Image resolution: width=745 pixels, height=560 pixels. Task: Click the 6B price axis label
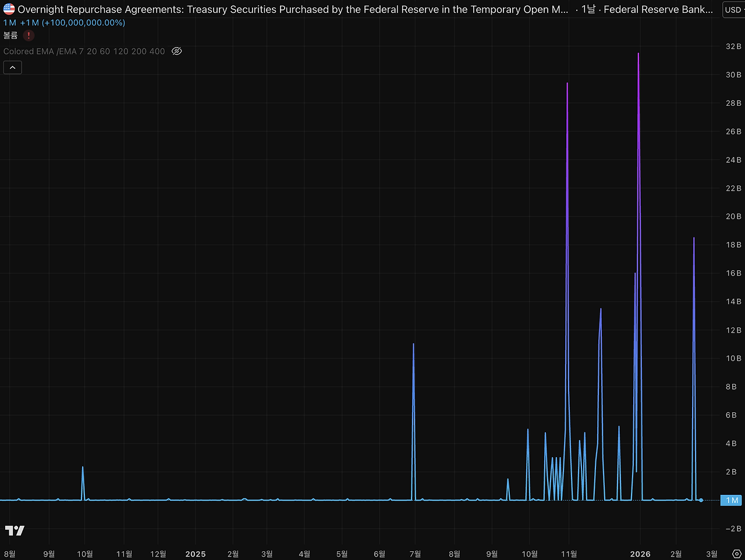[x=731, y=415]
